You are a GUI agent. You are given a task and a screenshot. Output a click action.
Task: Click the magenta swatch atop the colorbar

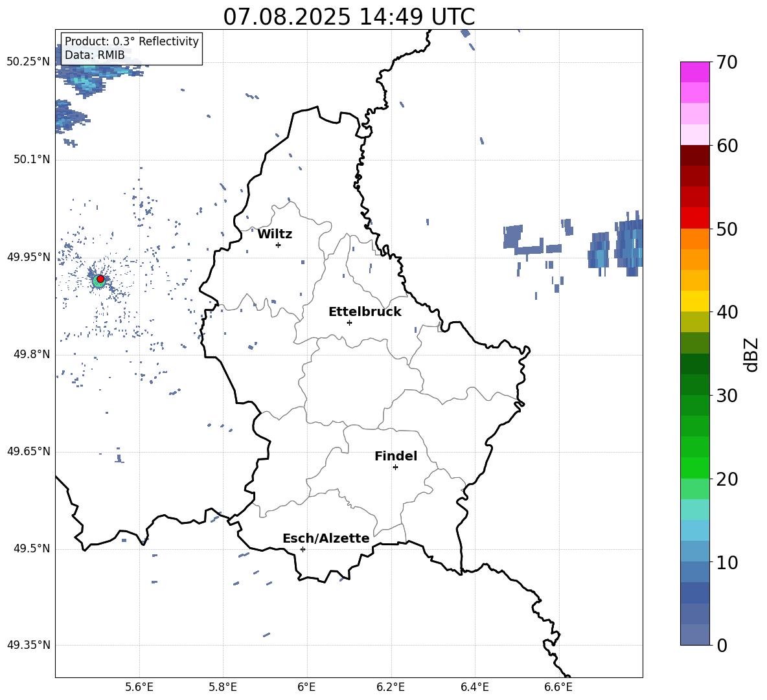tap(694, 72)
